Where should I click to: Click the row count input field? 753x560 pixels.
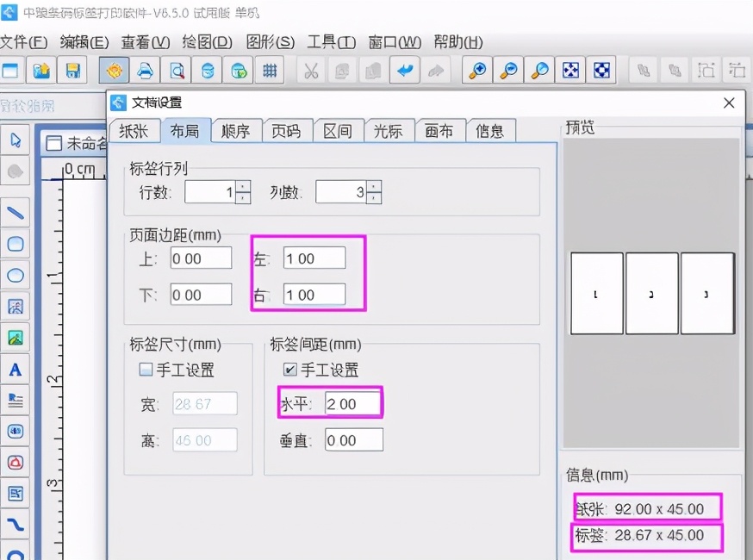[x=210, y=192]
